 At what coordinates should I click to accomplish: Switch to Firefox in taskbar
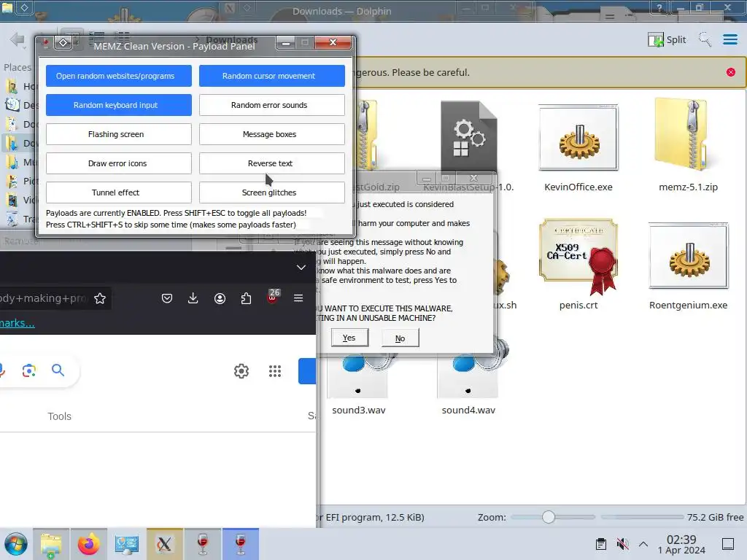click(x=88, y=544)
